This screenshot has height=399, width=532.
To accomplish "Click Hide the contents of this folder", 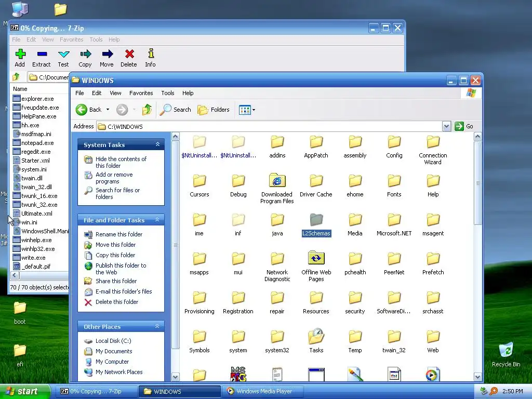I will (x=121, y=162).
